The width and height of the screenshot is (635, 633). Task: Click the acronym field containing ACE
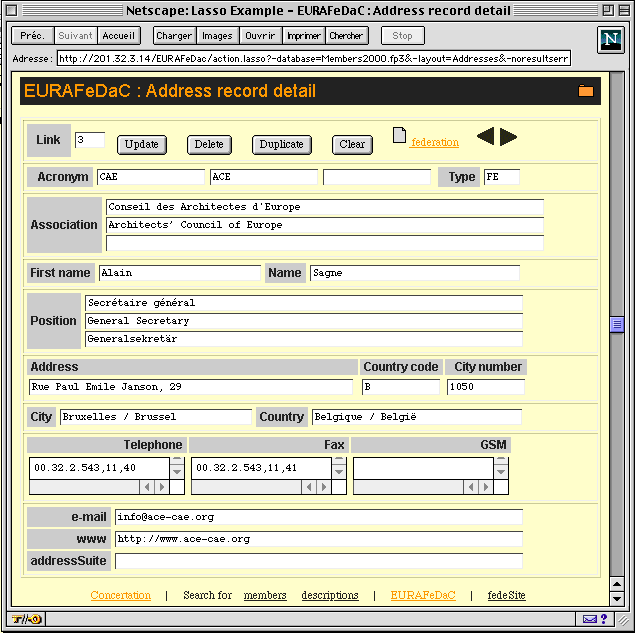264,177
